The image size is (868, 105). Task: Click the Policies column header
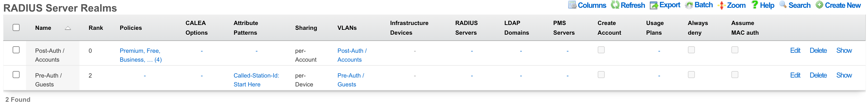131,28
